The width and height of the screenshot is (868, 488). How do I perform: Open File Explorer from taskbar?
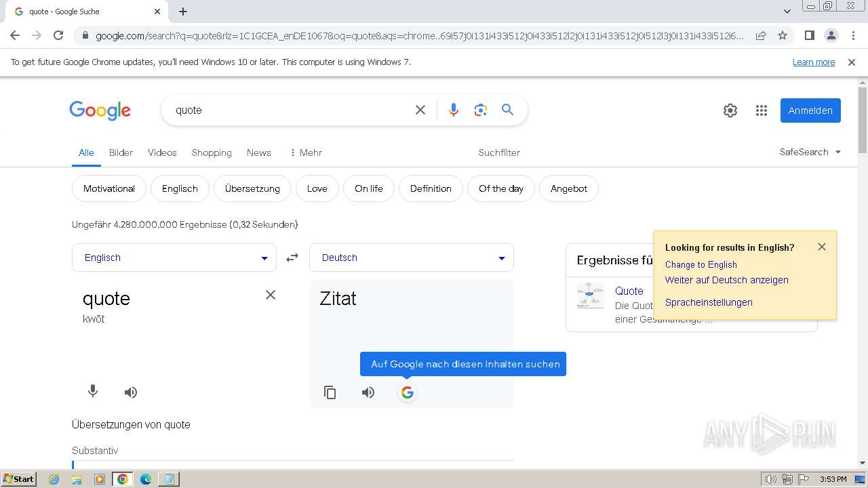coord(77,479)
